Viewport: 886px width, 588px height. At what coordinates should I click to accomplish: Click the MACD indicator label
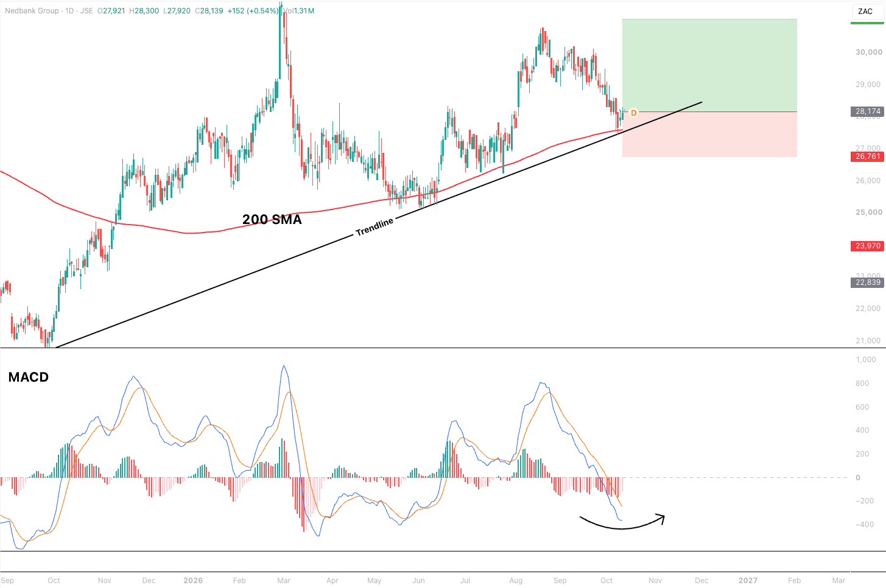point(29,377)
